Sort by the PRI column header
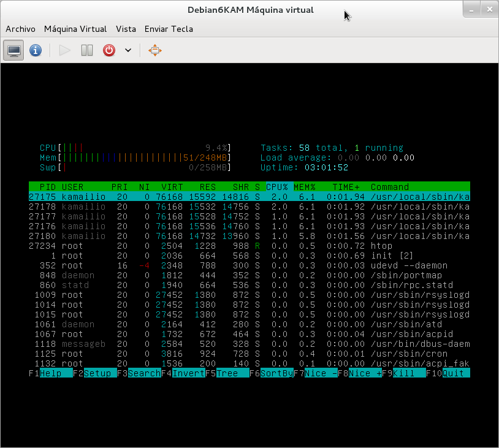The width and height of the screenshot is (499, 448). click(x=120, y=187)
